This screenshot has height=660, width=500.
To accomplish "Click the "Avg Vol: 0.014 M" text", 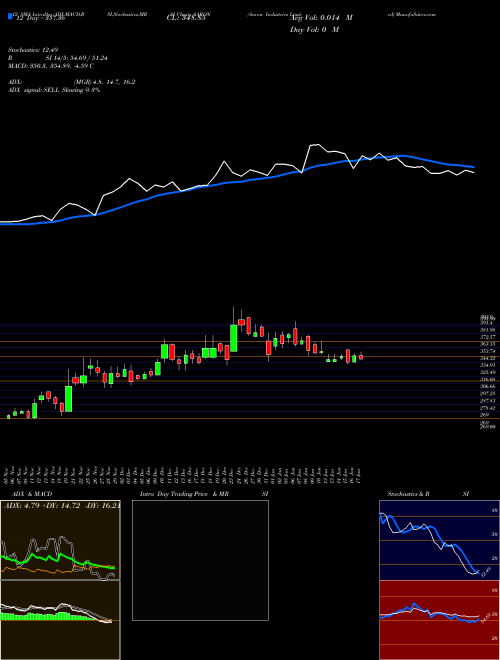I will click(x=321, y=18).
